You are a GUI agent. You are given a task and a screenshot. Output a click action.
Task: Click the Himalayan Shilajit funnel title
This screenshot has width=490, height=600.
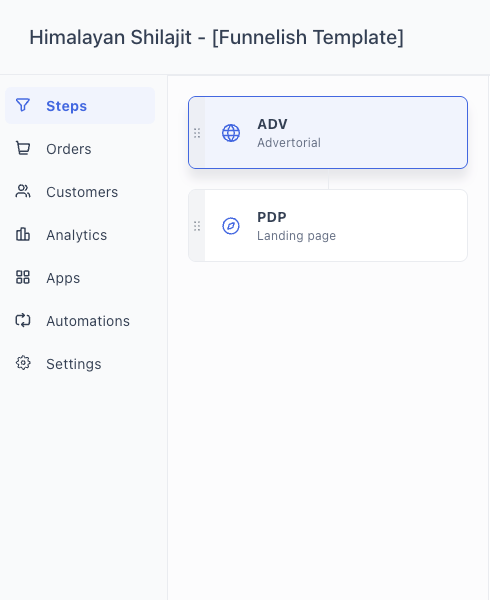coord(217,38)
